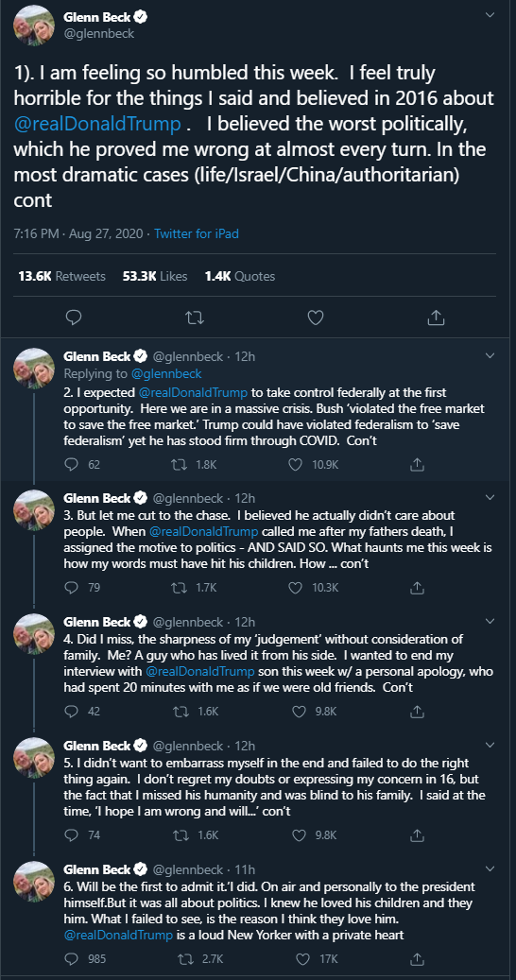Share tweet 4 about personal apology

coord(419,712)
